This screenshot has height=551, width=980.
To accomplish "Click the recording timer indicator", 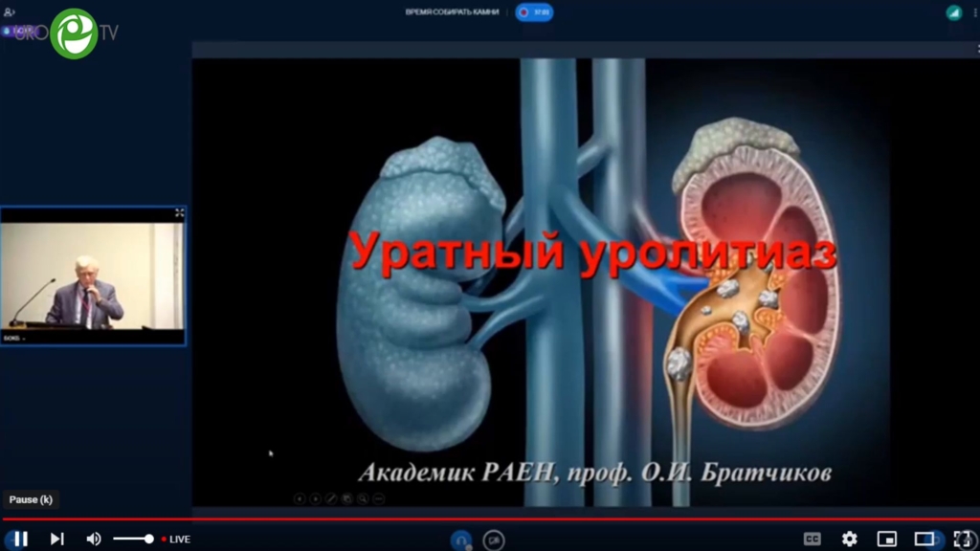I will point(535,12).
